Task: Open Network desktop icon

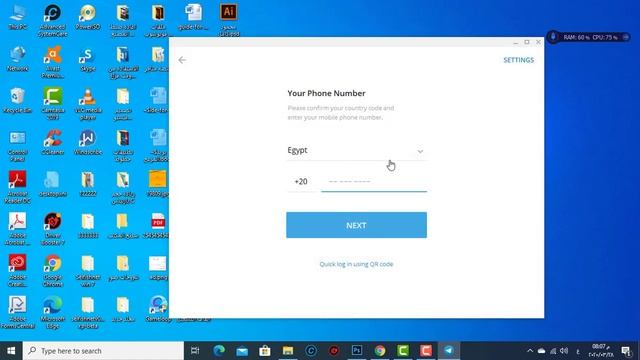Action: click(18, 59)
